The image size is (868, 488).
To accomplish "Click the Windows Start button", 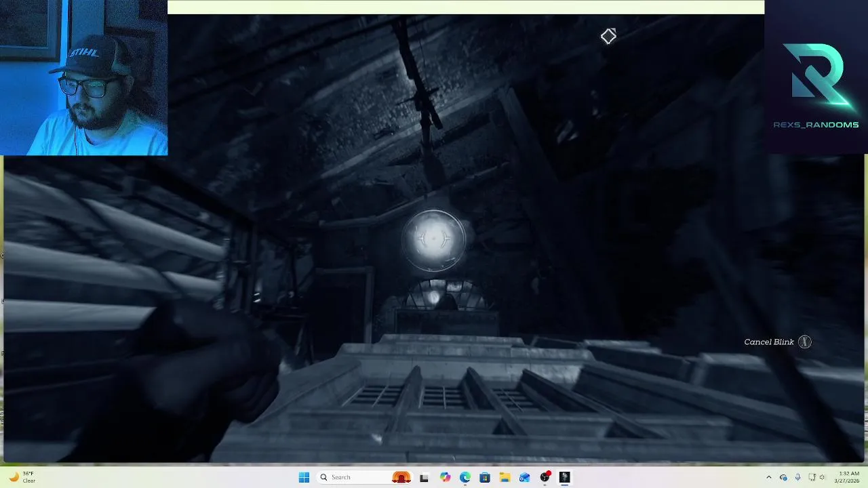I will click(304, 477).
